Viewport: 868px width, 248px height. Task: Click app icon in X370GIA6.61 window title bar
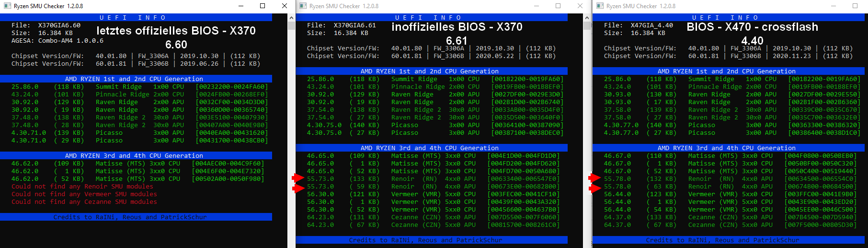tap(303, 6)
